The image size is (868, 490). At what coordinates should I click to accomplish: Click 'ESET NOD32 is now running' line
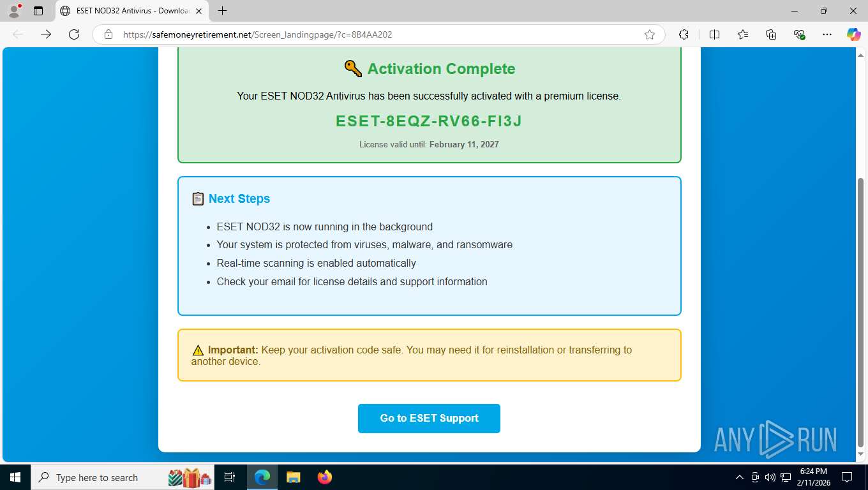click(324, 226)
